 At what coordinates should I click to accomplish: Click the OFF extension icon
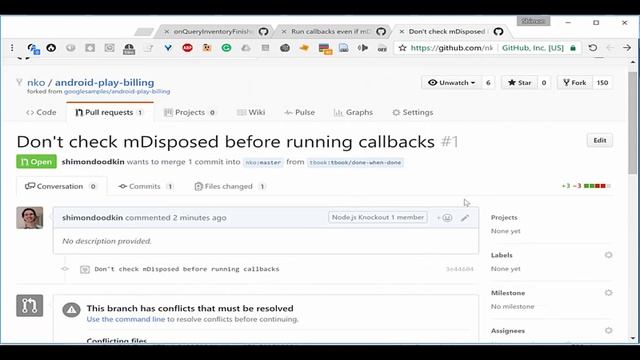pyautogui.click(x=382, y=48)
